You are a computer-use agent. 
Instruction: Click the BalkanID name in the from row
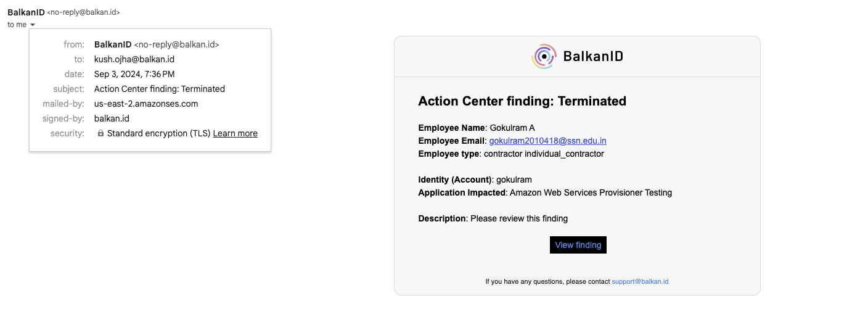(113, 44)
